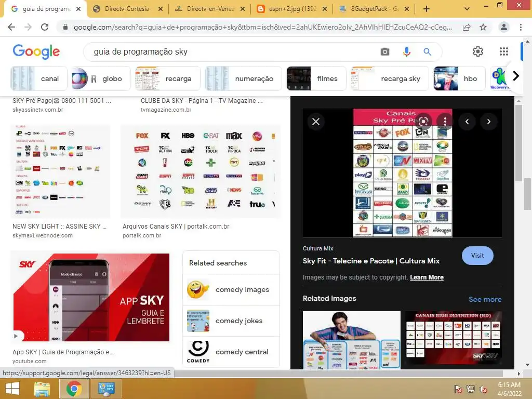Open Windows Start menu

coord(12,389)
